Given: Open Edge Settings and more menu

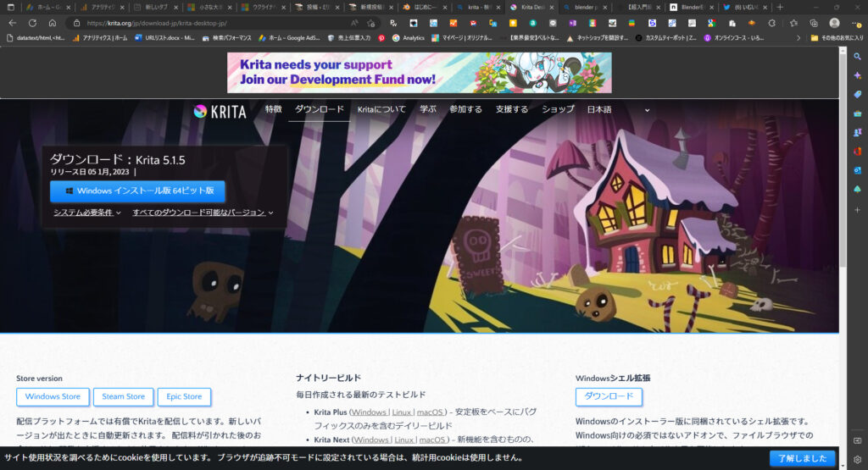Looking at the screenshot, I should tap(856, 23).
